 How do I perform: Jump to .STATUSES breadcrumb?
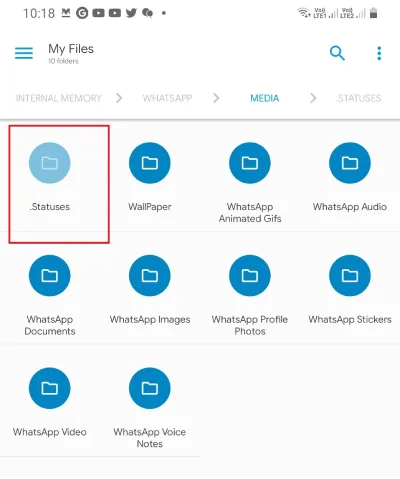click(x=359, y=98)
